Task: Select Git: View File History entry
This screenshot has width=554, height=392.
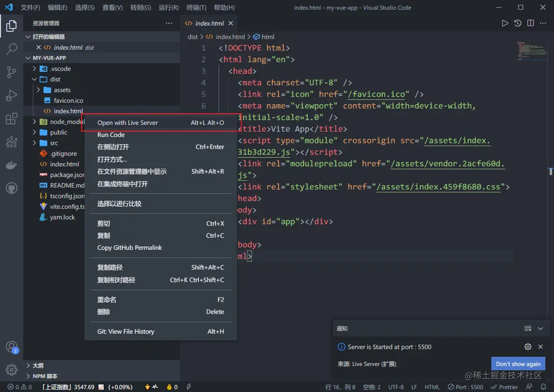Action: point(161,331)
